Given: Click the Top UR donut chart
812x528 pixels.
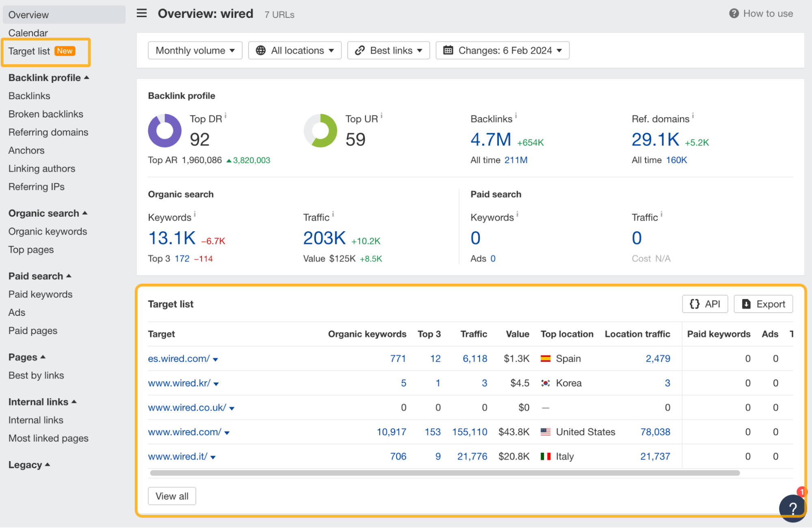Looking at the screenshot, I should (320, 130).
